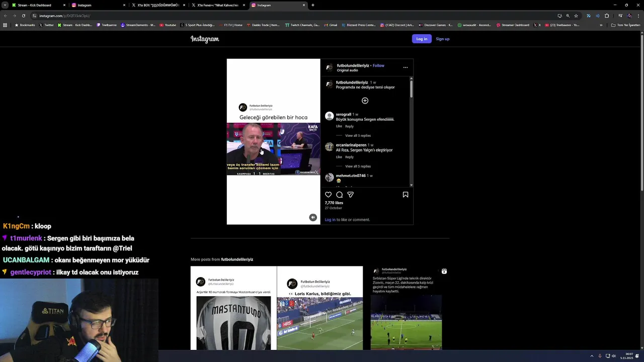Image resolution: width=644 pixels, height=362 pixels.
Task: Go back in browser history
Action: point(5,16)
